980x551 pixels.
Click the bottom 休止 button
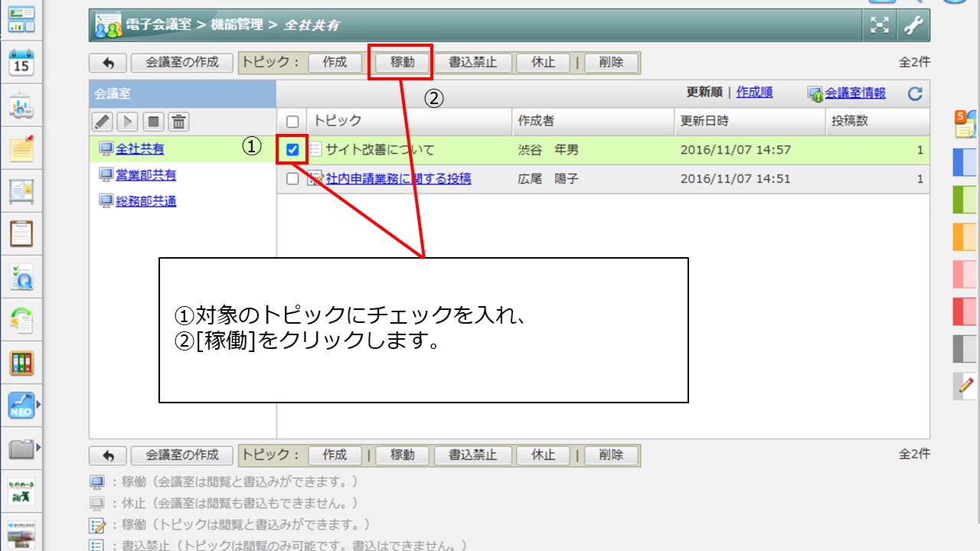point(543,455)
